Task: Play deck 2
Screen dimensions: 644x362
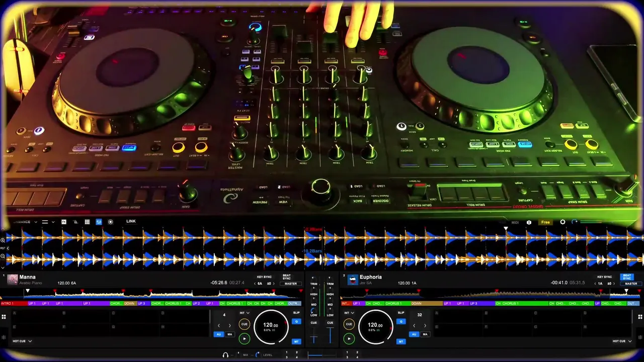Action: (x=349, y=339)
